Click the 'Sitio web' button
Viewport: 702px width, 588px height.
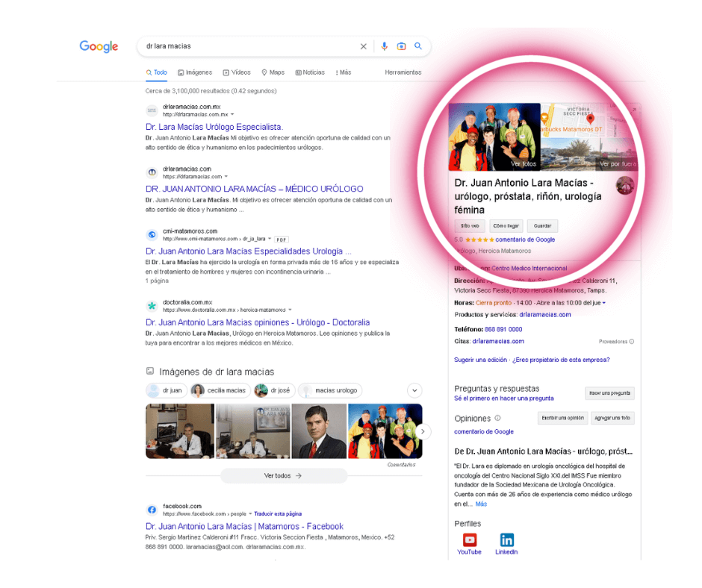[470, 226]
